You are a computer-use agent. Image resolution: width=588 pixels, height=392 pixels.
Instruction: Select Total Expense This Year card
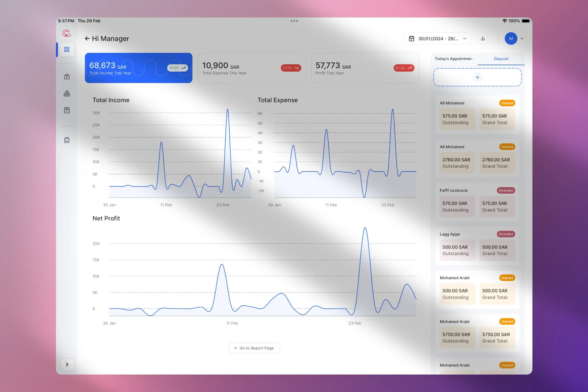[x=251, y=68]
